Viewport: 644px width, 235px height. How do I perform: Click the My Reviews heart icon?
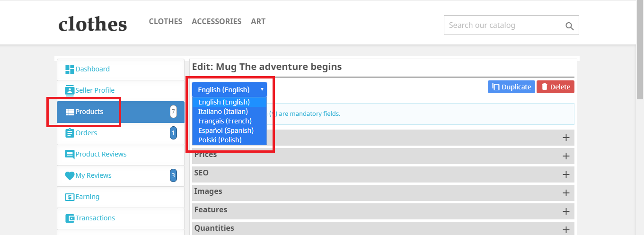70,175
